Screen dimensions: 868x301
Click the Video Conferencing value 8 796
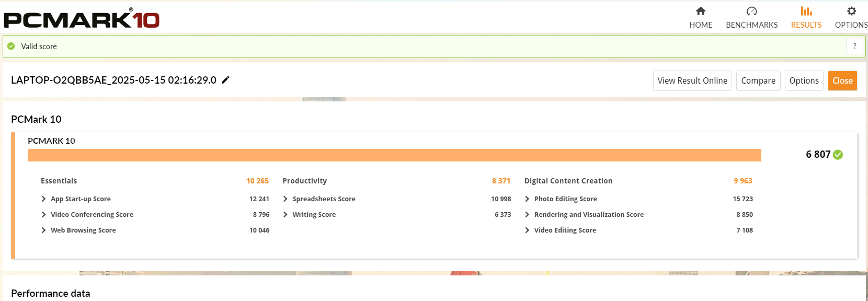click(x=261, y=215)
